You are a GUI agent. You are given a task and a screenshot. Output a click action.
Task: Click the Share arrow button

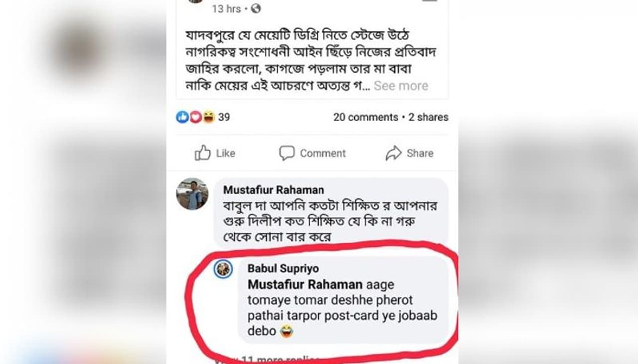(409, 153)
